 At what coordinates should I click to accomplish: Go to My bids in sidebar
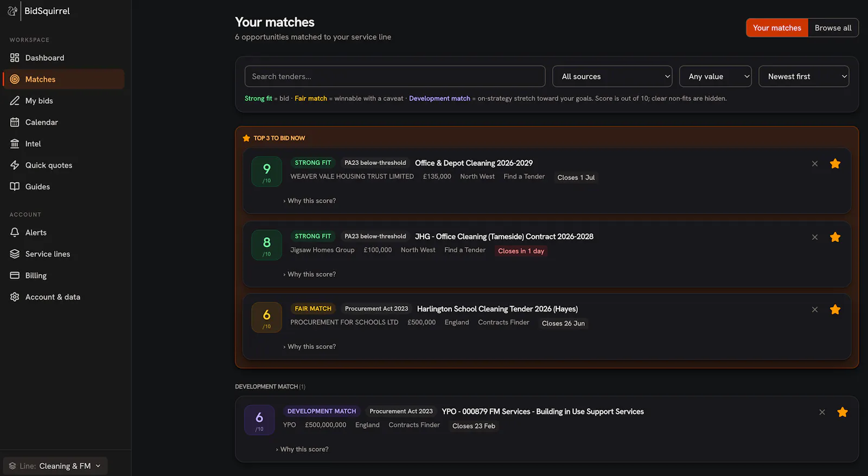click(63, 101)
